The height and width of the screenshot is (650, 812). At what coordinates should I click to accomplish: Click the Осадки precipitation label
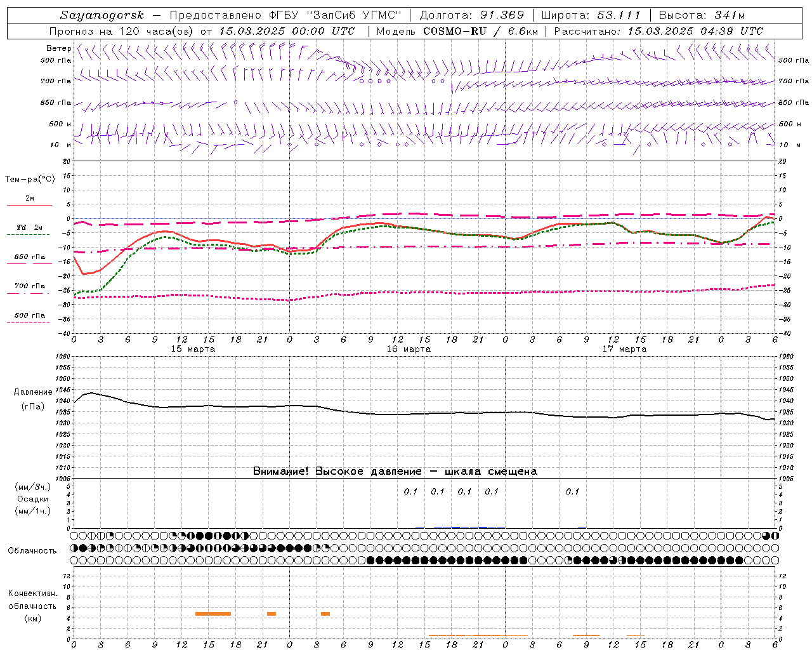pos(32,499)
